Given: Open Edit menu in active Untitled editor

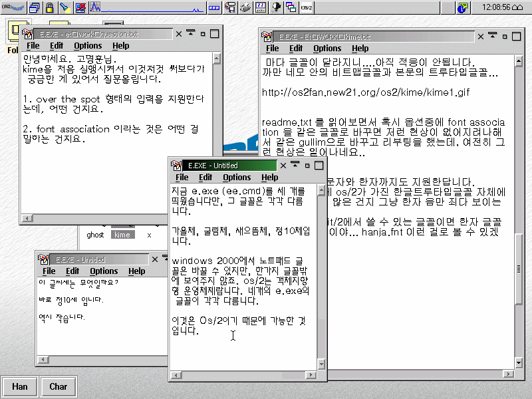Looking at the screenshot, I should coord(205,178).
